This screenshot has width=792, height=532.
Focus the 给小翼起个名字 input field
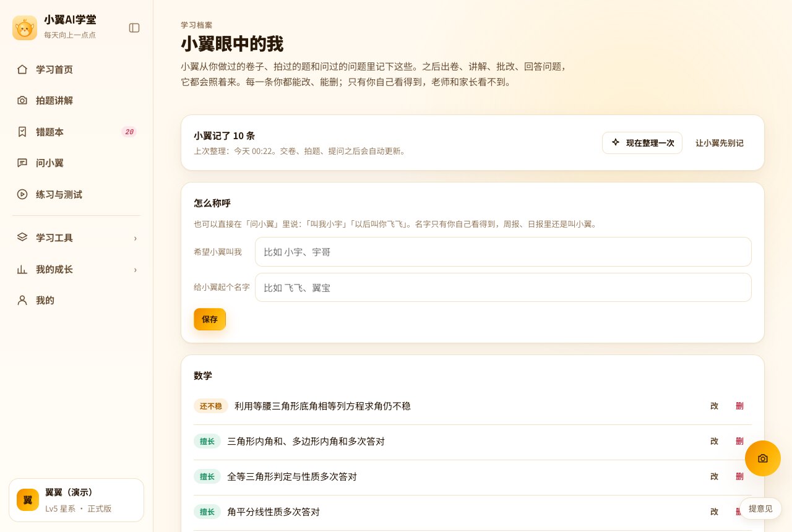(503, 288)
